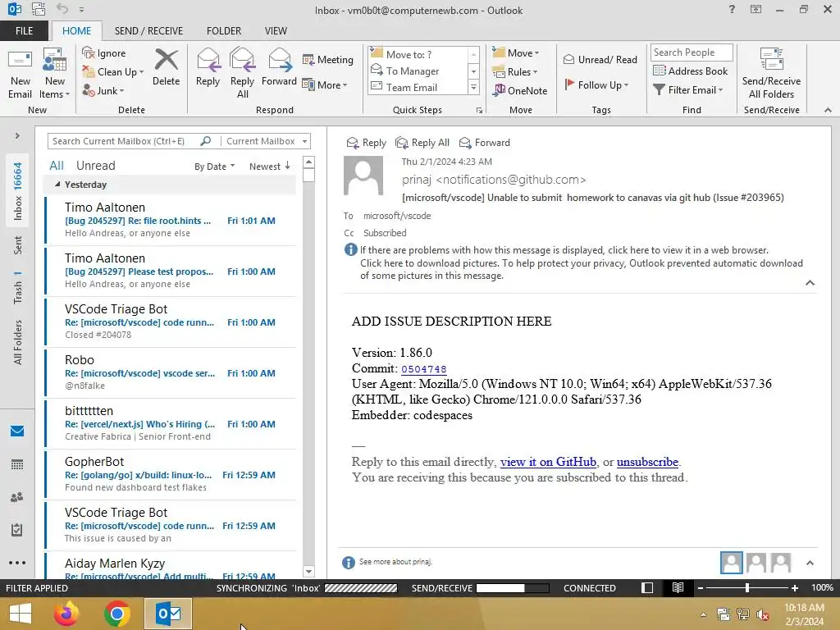The width and height of the screenshot is (840, 630).
Task: Open the People navigation icon
Action: coord(17,497)
